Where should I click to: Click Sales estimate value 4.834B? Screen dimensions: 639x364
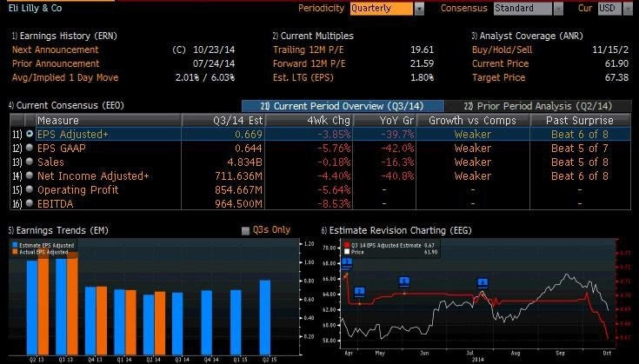244,162
